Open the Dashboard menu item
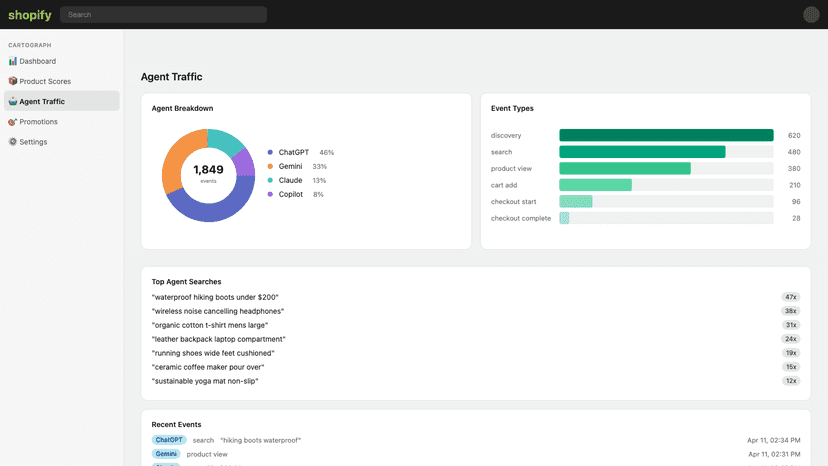Screen dimensions: 828x466 tap(62, 61)
